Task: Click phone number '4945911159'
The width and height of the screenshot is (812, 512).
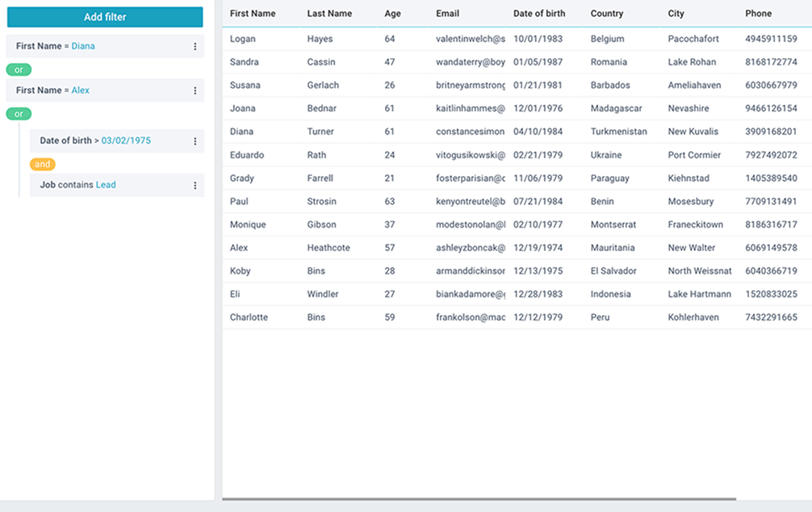Action: [771, 39]
